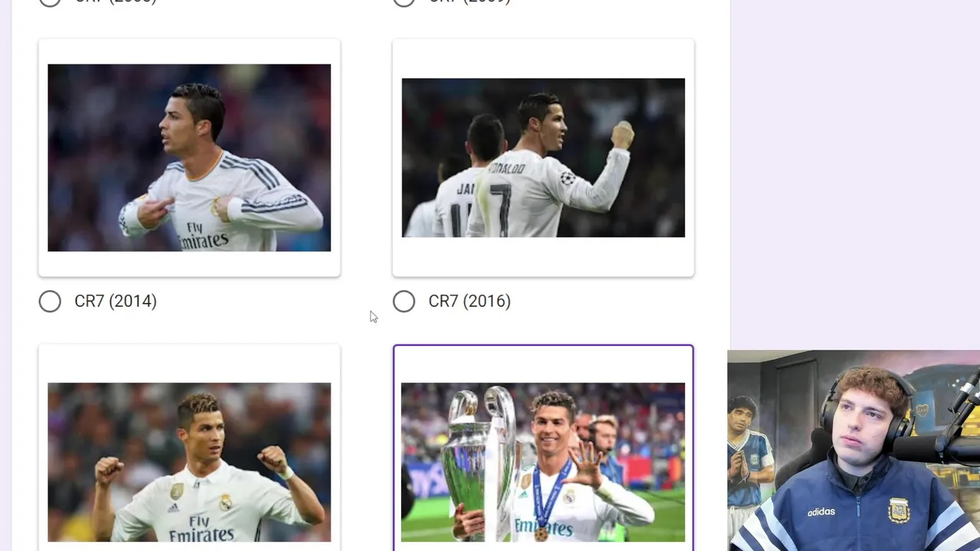Click the "CR7 (2016)" option label text
Screen dimensions: 980x551
pyautogui.click(x=469, y=302)
